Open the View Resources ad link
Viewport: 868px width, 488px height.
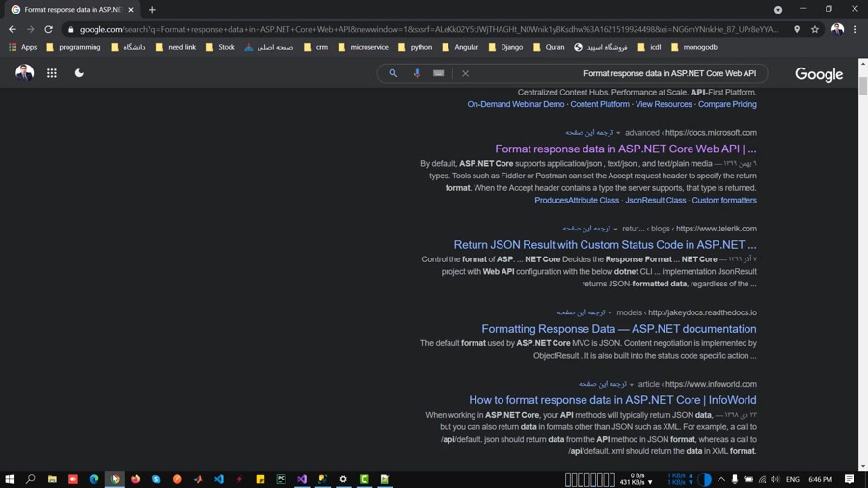[x=664, y=104]
